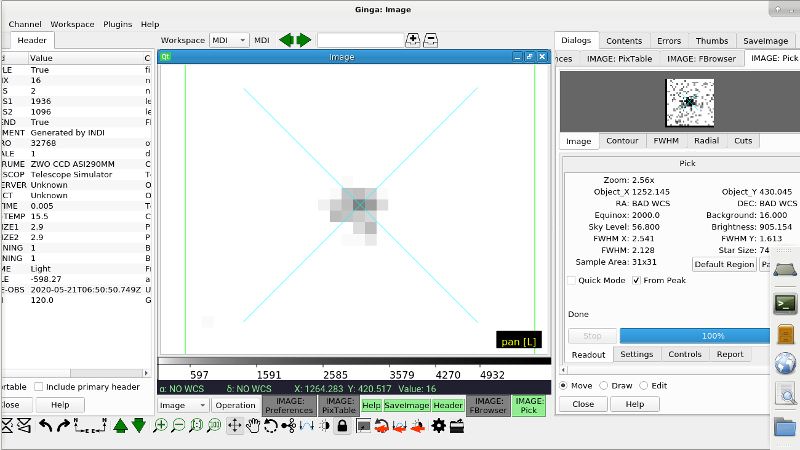
Task: Click the zoom out magnifier icon
Action: (178, 426)
